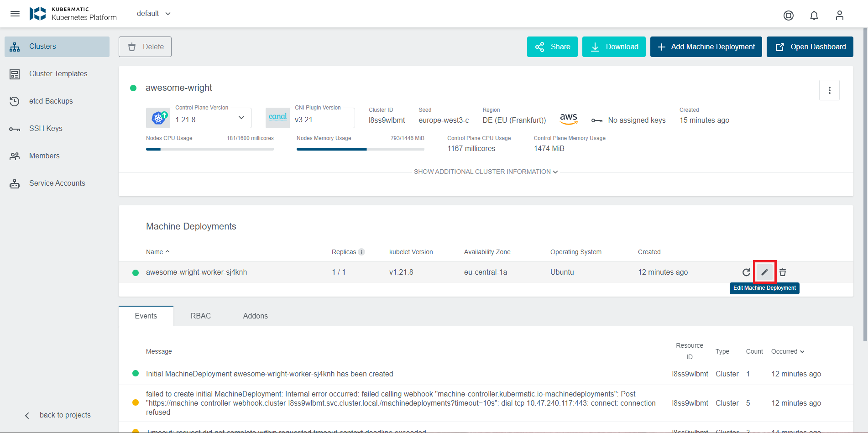Screen dimensions: 868x433
Task: Open Dashboard for awesome-wright cluster
Action: tap(810, 47)
